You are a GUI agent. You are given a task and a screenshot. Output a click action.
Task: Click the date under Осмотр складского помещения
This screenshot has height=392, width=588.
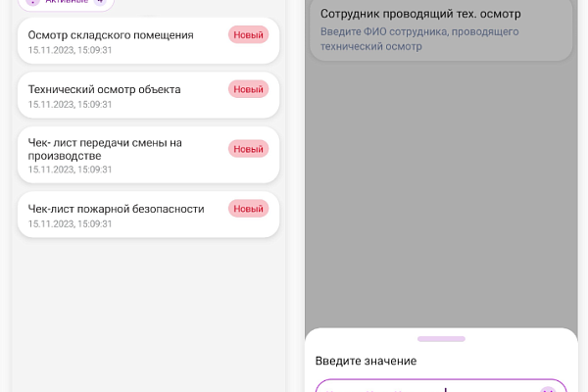(71, 50)
